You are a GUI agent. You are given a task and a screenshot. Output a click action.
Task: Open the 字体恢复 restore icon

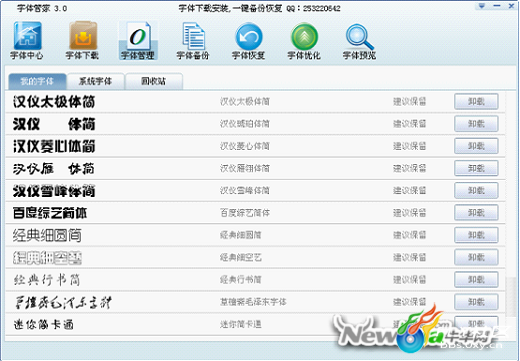pyautogui.click(x=249, y=41)
